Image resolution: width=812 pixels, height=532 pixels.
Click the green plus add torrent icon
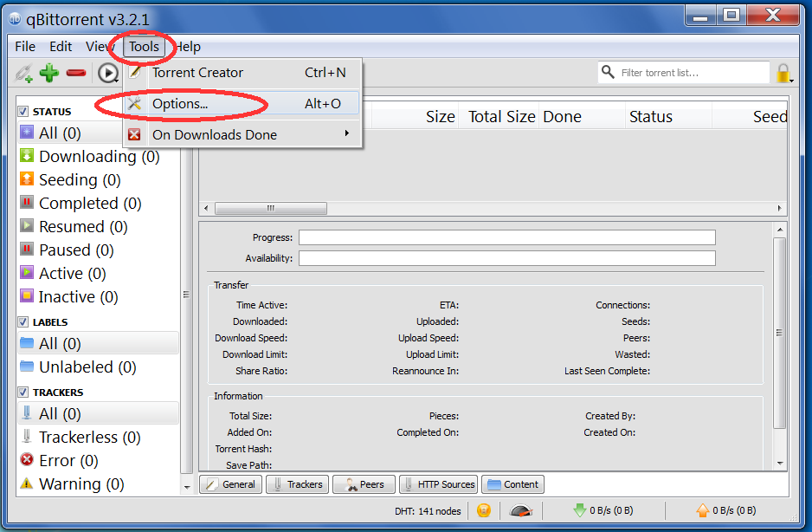tap(49, 73)
